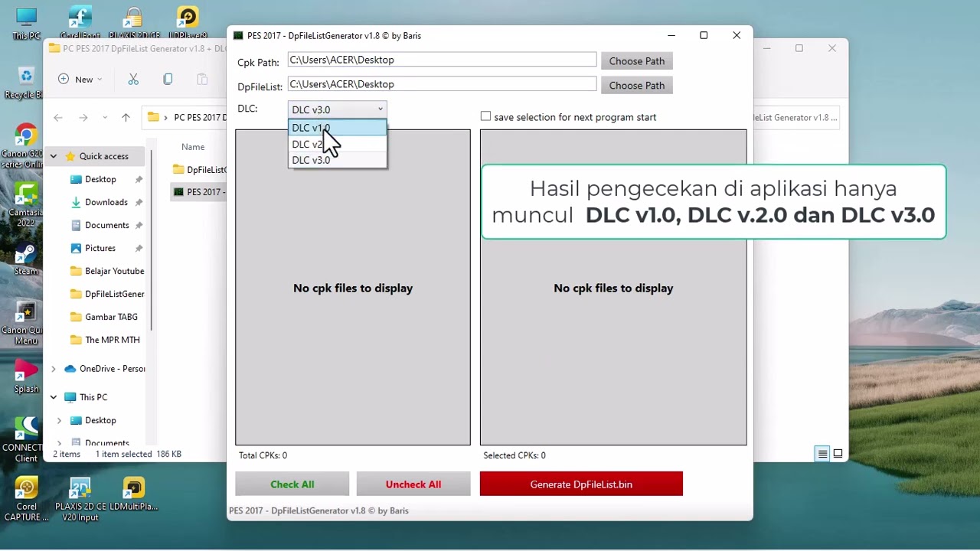Open Documents in Quick access
Viewport: 980px width, 551px height.
106,225
